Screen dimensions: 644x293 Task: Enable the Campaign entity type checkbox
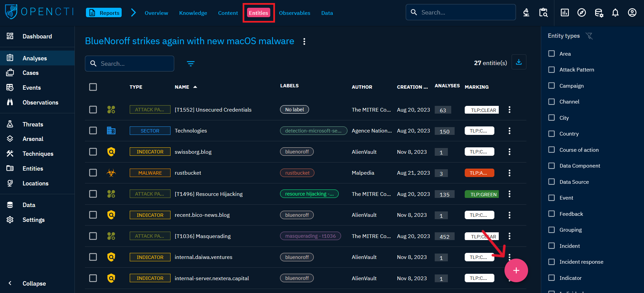coord(551,86)
